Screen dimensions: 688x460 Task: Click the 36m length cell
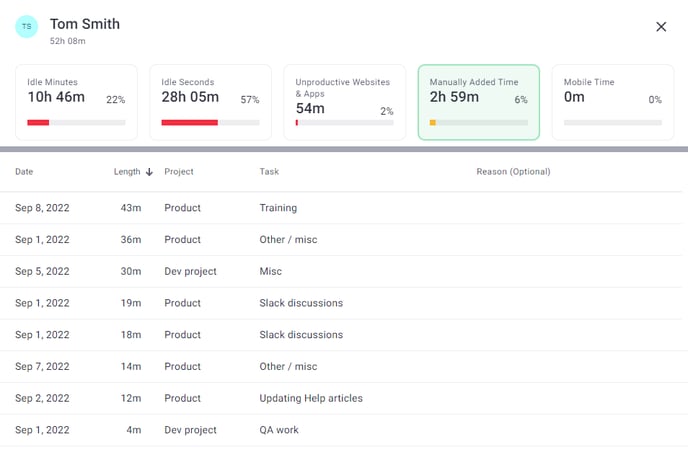click(131, 239)
